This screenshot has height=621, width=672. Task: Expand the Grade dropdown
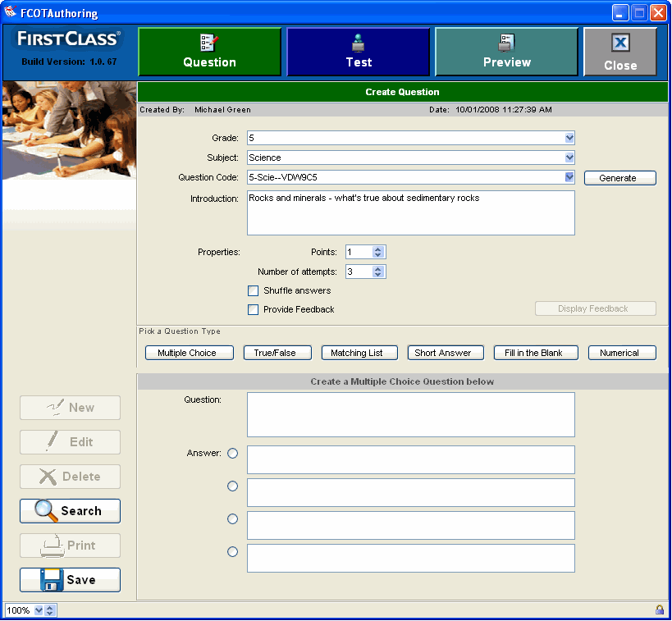tap(569, 138)
